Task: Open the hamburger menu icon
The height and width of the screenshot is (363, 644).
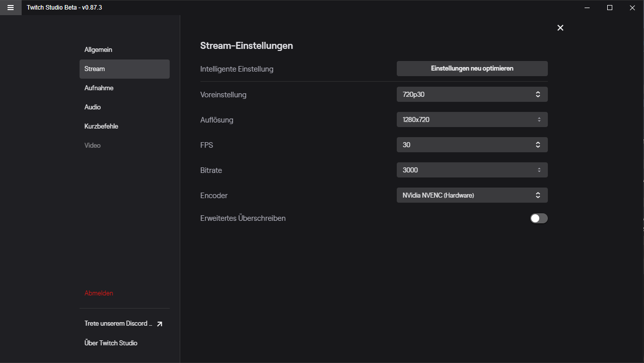Action: click(11, 8)
